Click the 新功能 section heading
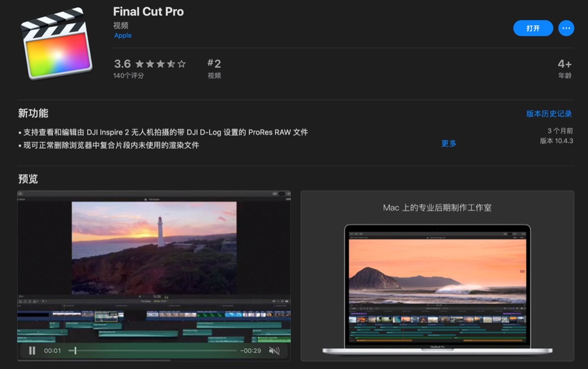This screenshot has height=369, width=588. tap(33, 113)
